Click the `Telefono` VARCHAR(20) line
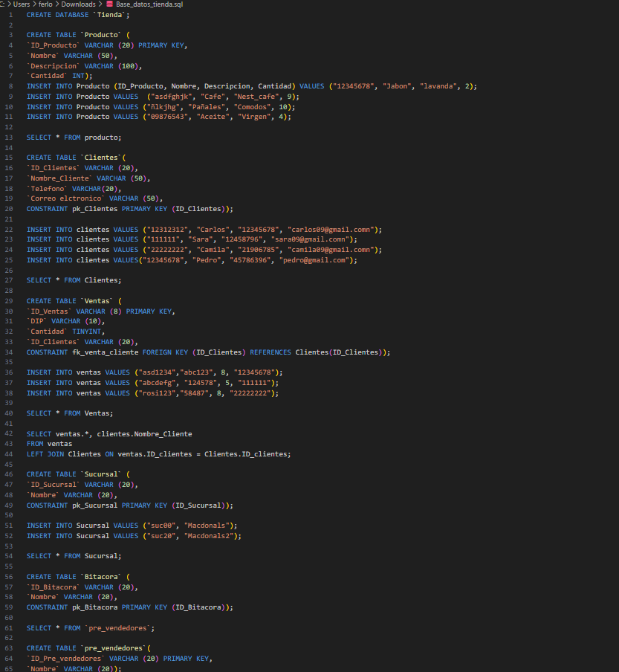Image resolution: width=619 pixels, height=672 pixels. pyautogui.click(x=74, y=189)
